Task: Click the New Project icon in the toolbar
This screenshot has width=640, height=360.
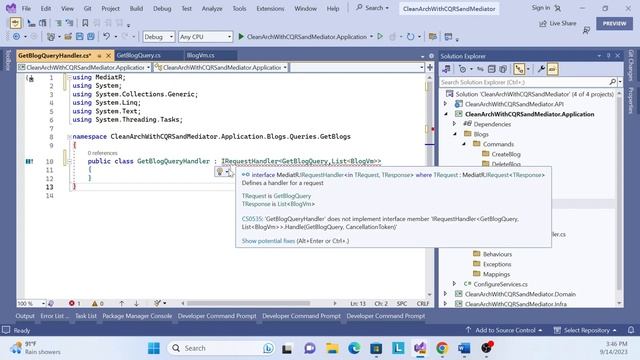Action: (x=51, y=37)
